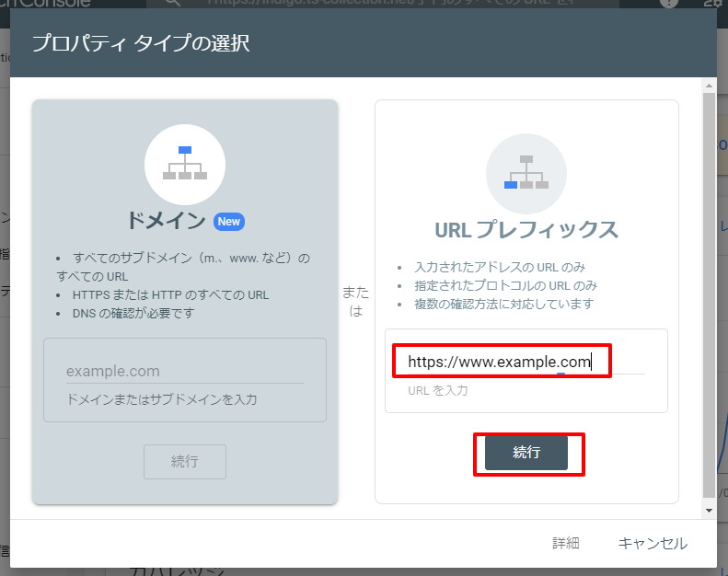The image size is (728, 576).
Task: Click the プロパティ タイプの選択 dialog title
Action: pyautogui.click(x=140, y=43)
